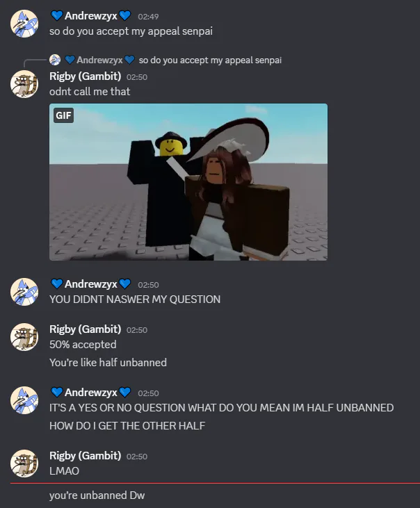Screen dimensions: 420x508
Task: Click the small avatar in the reply preview
Action: (55, 60)
